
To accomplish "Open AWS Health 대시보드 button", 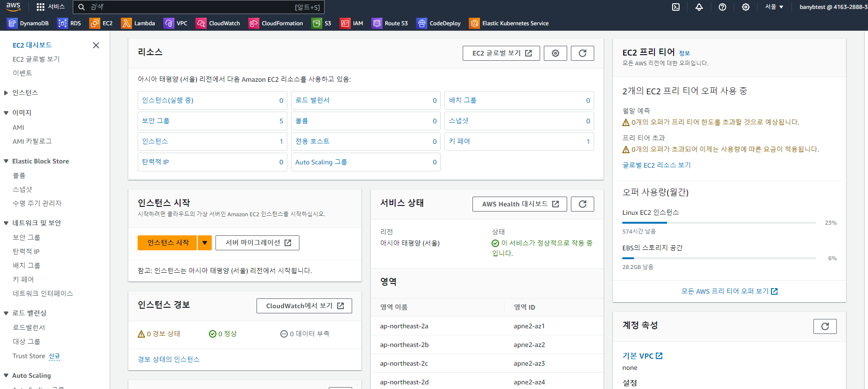I will (x=520, y=204).
